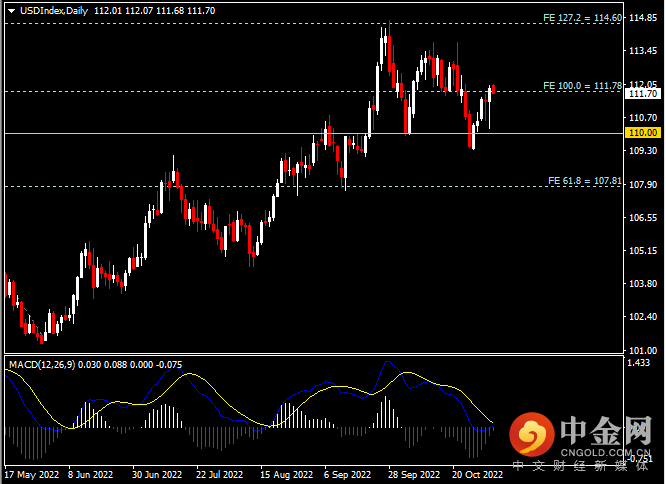Select the USDIndex,Daily chart title text
This screenshot has width=666, height=484.
[x=54, y=11]
